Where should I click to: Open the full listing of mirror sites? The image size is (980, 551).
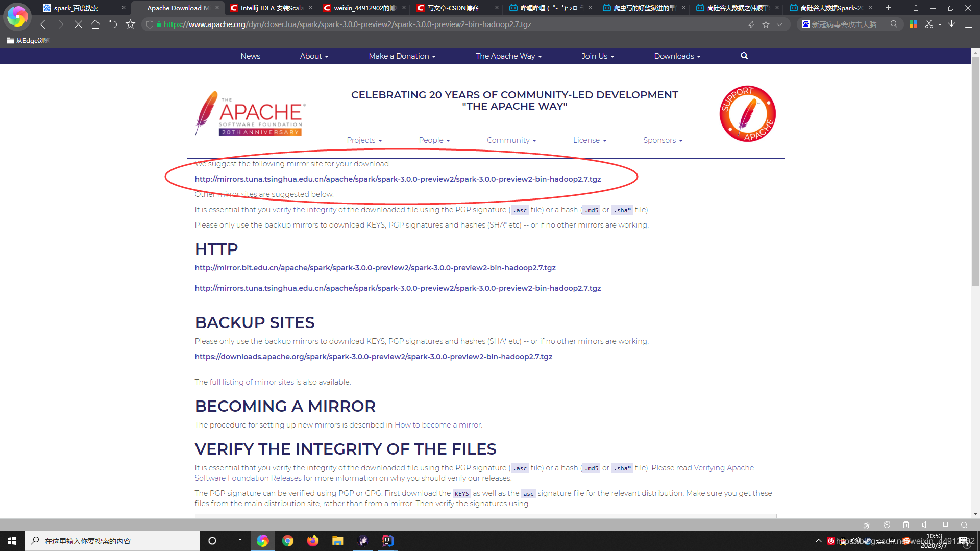pos(252,382)
